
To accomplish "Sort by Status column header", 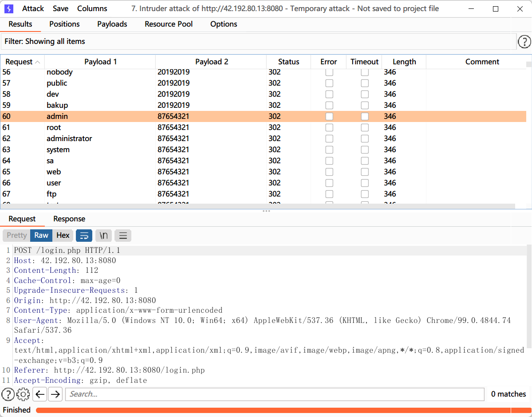I will click(289, 62).
